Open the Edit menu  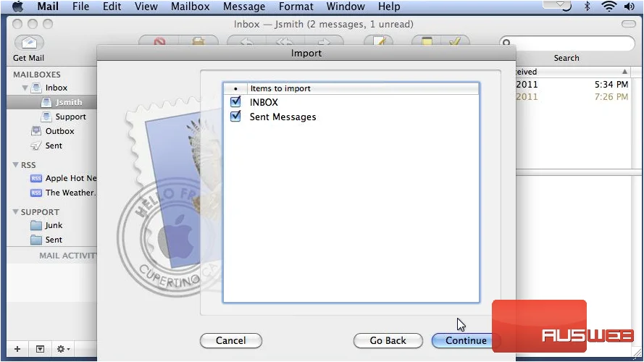(112, 7)
